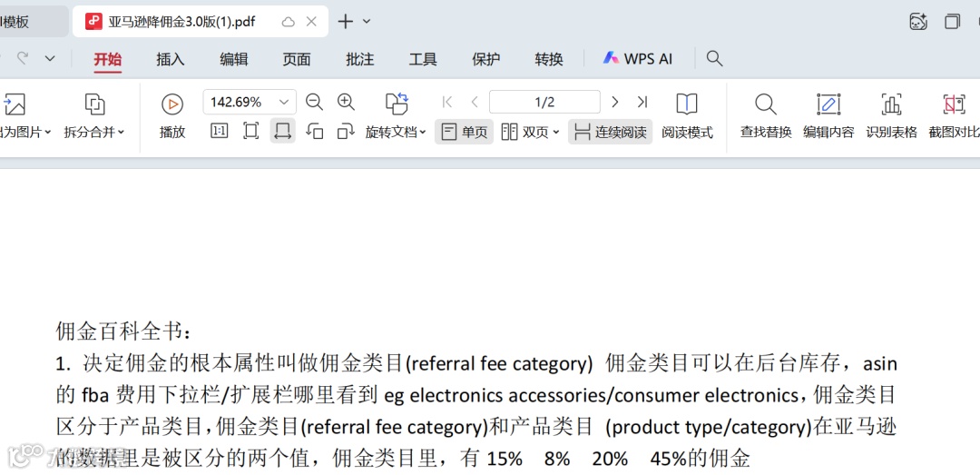The image size is (980, 475).
Task: Rotate page counterclockwise icon
Action: click(x=314, y=132)
